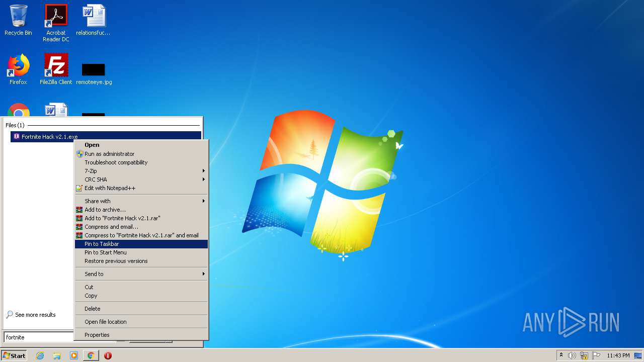Click the Start button

[x=14, y=355]
